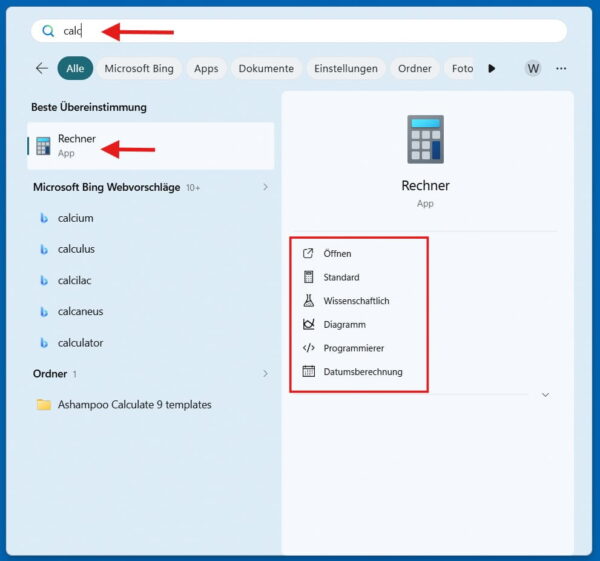This screenshot has width=600, height=561.
Task: Switch to the Microsoft Bing filter
Action: (x=139, y=68)
